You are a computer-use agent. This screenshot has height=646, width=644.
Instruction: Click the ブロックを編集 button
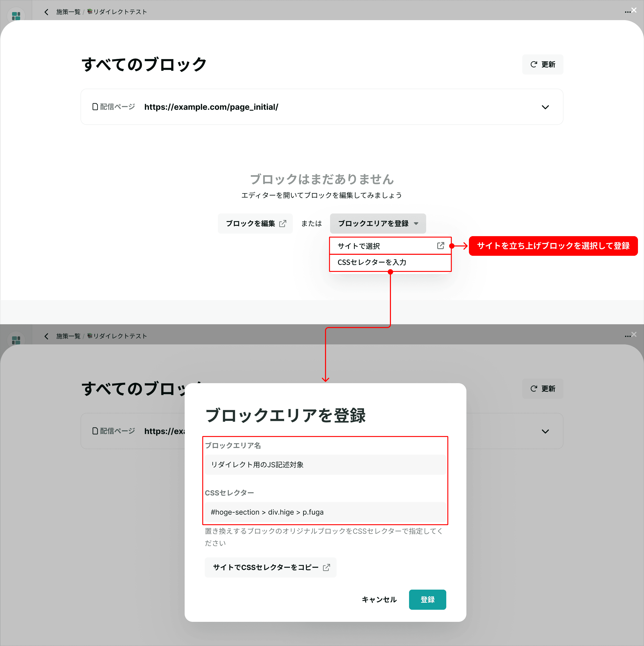pos(255,223)
